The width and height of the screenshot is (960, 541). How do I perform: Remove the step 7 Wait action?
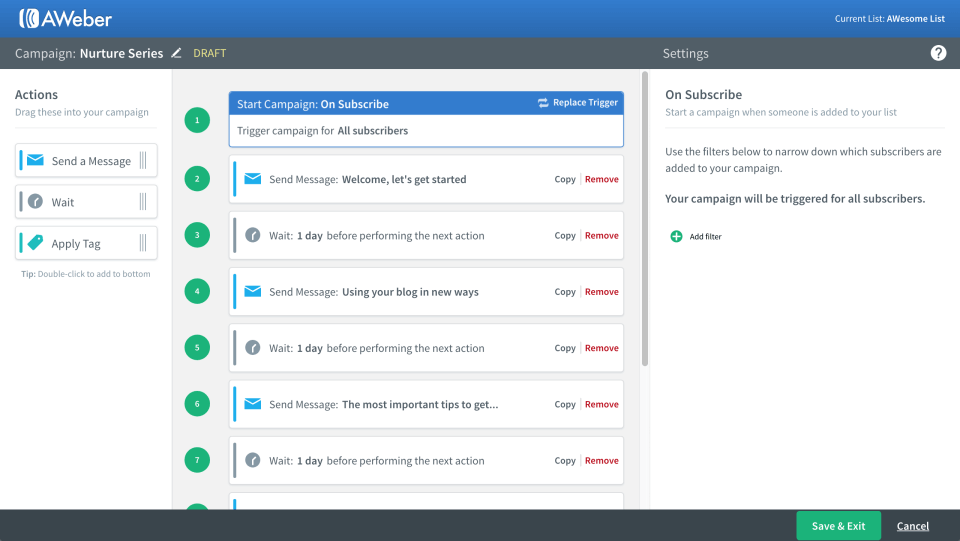point(601,461)
